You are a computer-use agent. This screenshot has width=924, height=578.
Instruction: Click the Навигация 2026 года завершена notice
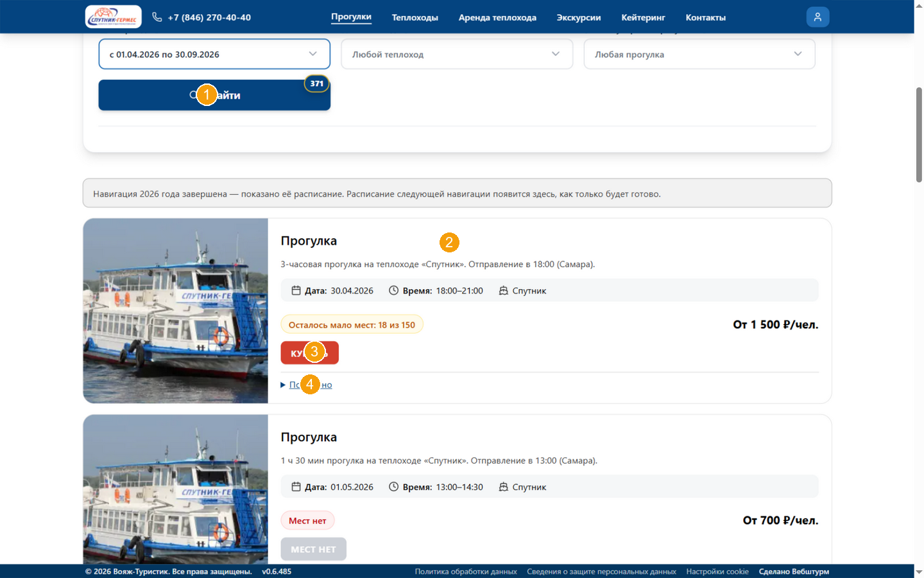[x=458, y=193]
